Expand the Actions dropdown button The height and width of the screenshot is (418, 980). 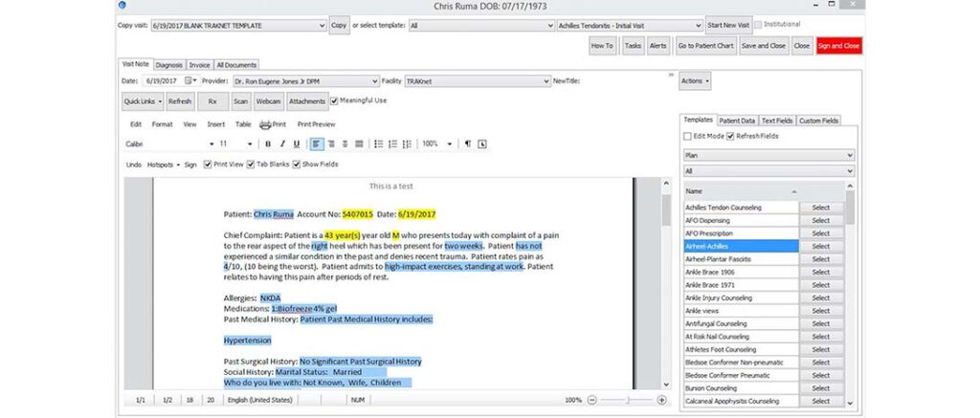coord(695,81)
